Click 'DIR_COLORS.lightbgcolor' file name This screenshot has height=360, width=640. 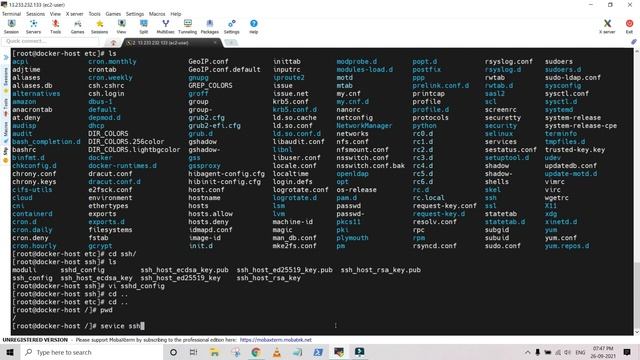(x=134, y=150)
